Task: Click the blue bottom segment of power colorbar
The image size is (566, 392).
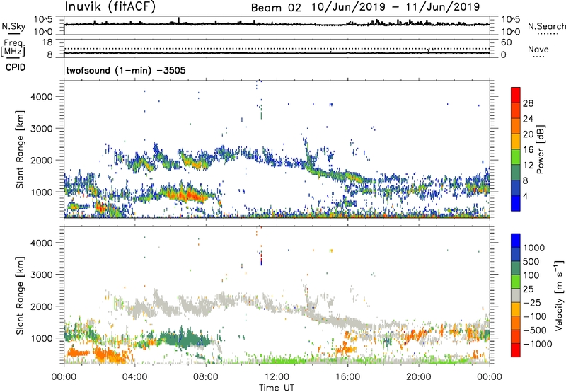Action: coord(516,203)
